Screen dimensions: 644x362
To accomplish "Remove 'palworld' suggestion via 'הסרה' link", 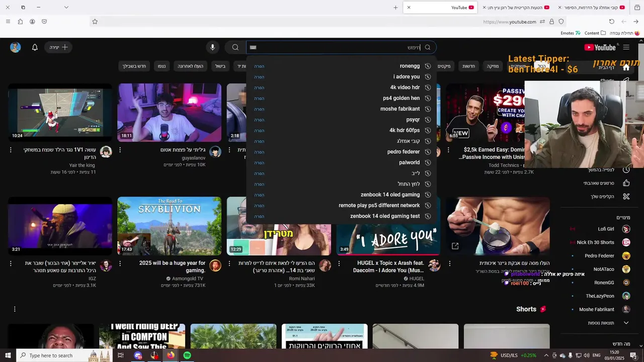I will pyautogui.click(x=259, y=163).
